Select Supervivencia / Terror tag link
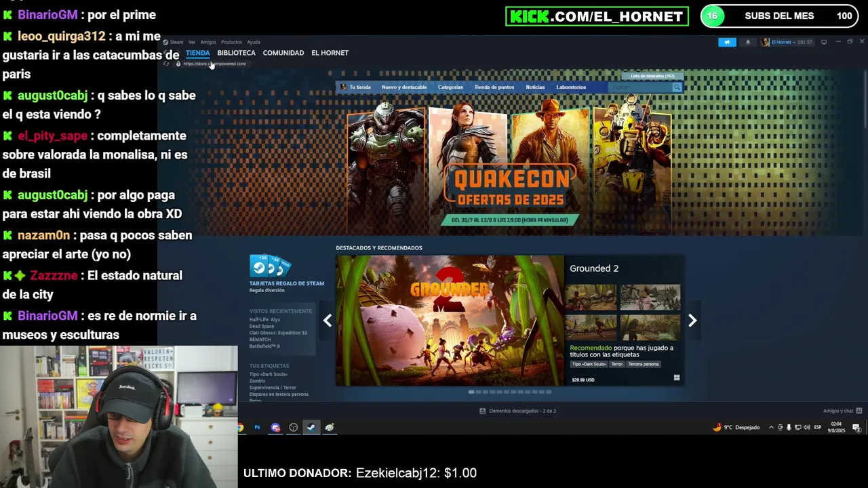The width and height of the screenshot is (868, 488). (273, 388)
